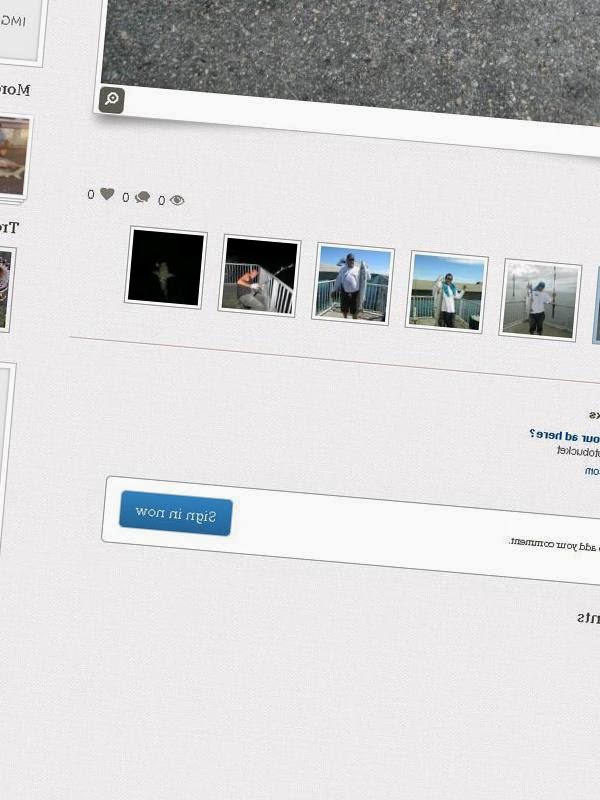Click the heart likes icon

[x=107, y=194]
